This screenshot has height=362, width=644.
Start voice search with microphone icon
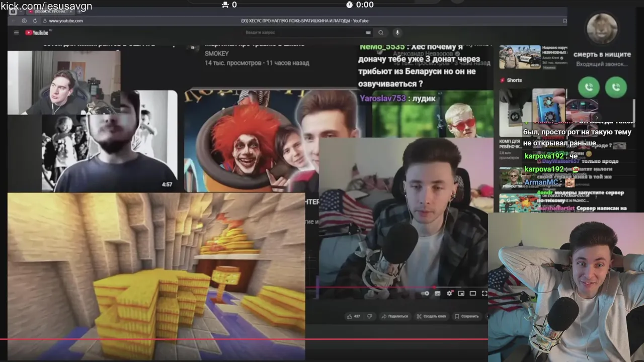(397, 33)
